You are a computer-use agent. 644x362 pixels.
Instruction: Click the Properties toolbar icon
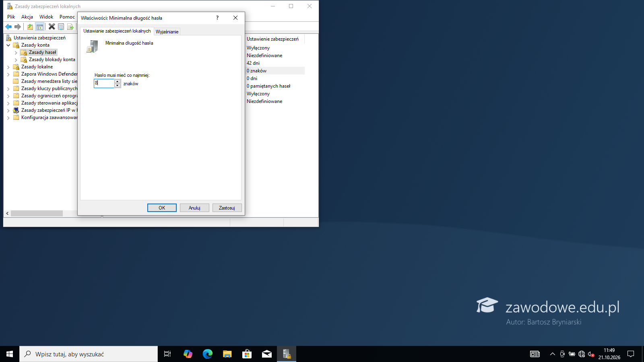pos(61,27)
